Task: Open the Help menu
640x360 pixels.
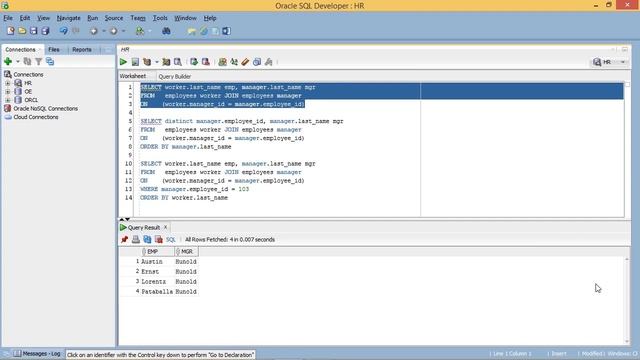Action: coord(210,18)
